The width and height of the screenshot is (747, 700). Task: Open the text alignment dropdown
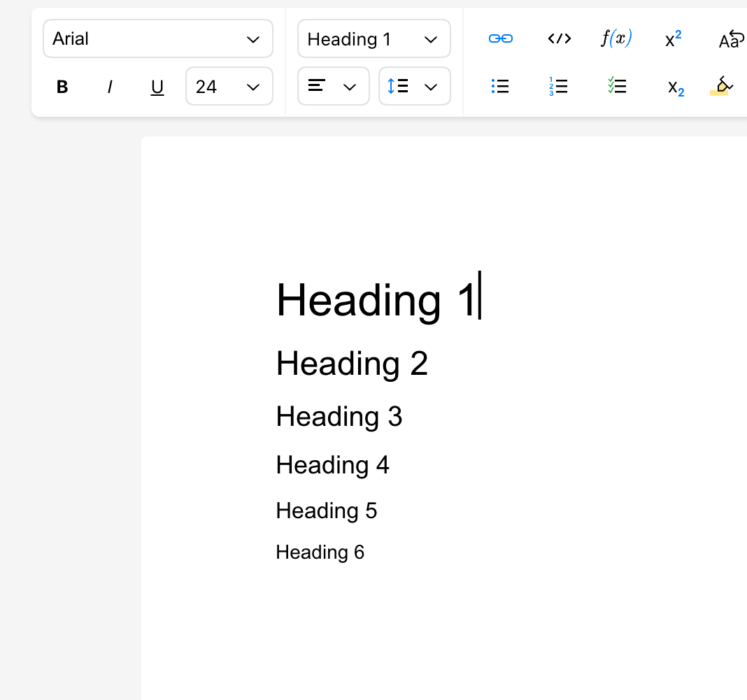pyautogui.click(x=334, y=86)
